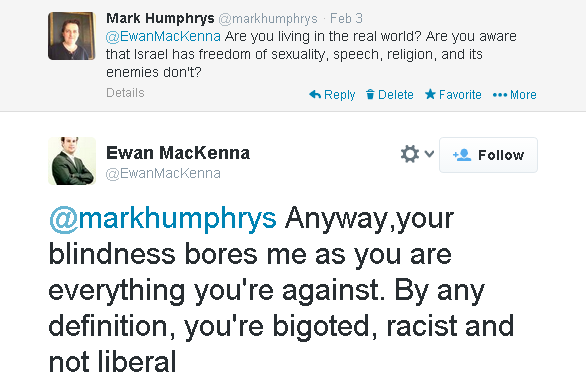Click the More text label

(523, 95)
